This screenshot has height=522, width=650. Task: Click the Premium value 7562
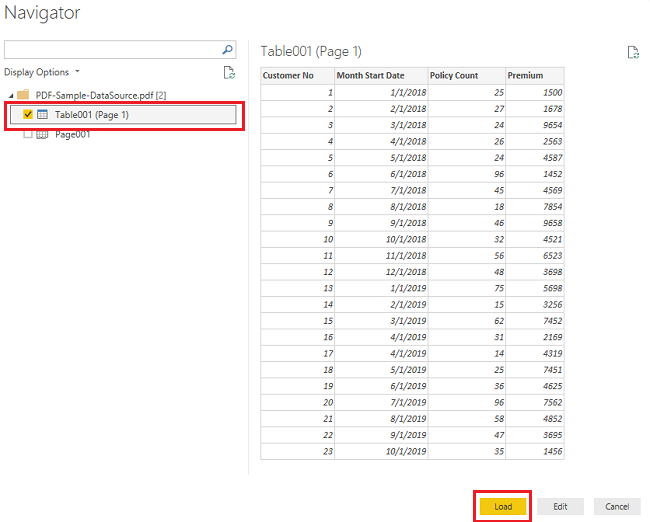pyautogui.click(x=535, y=402)
